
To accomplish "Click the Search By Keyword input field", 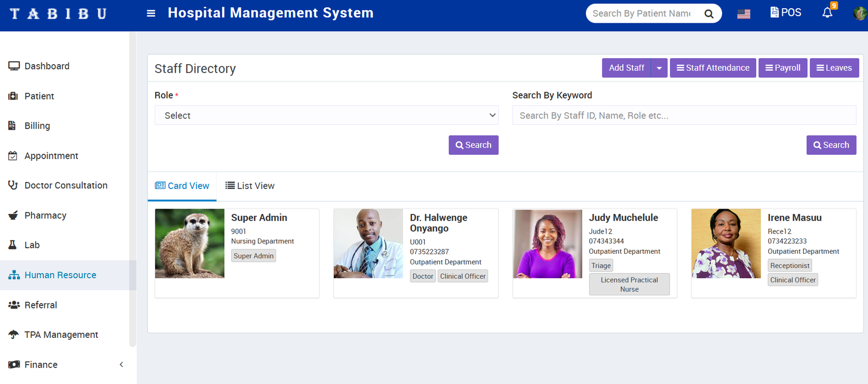I will point(684,116).
